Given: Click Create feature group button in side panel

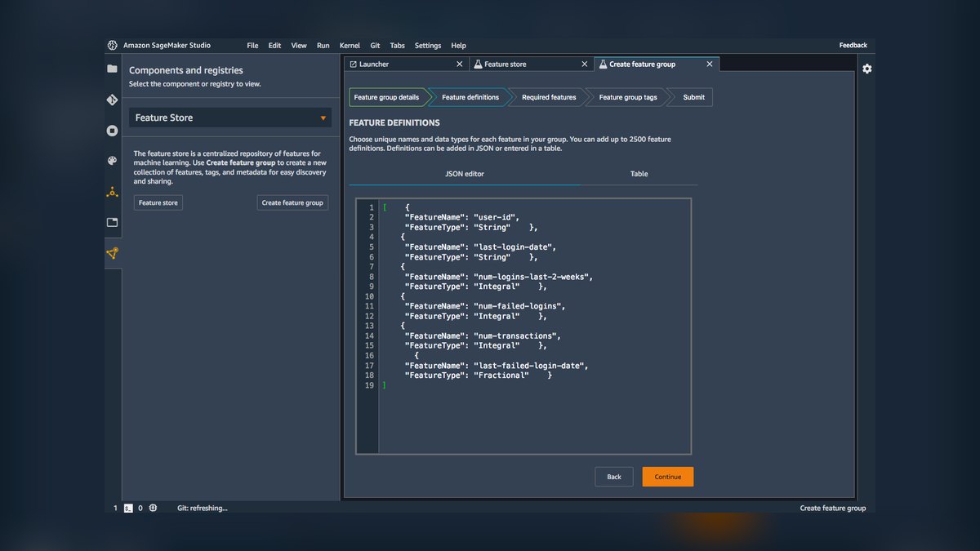Looking at the screenshot, I should pos(292,202).
